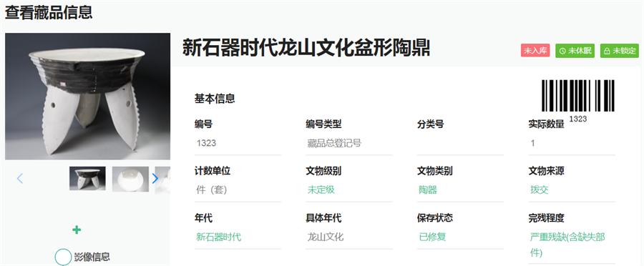
Task: Click the 未入库 red status tag
Action: (535, 51)
